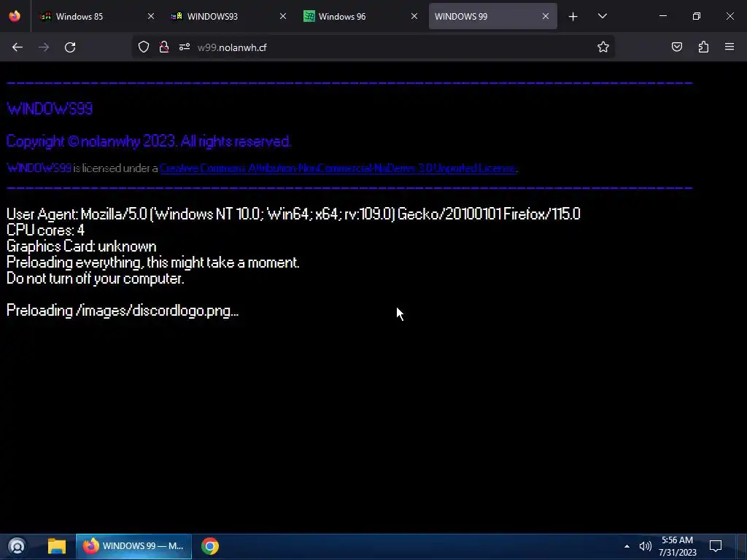Expand the list all tabs dropdown
Viewport: 747px width, 560px height.
pyautogui.click(x=602, y=16)
